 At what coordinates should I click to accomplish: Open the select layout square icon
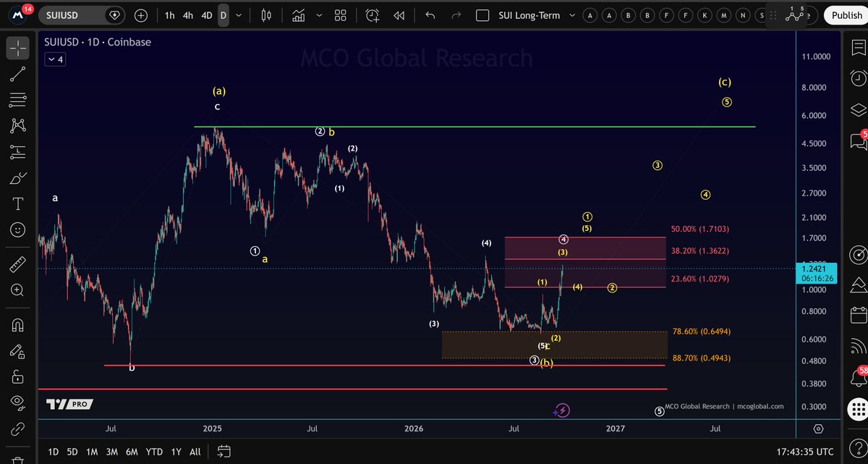click(483, 15)
